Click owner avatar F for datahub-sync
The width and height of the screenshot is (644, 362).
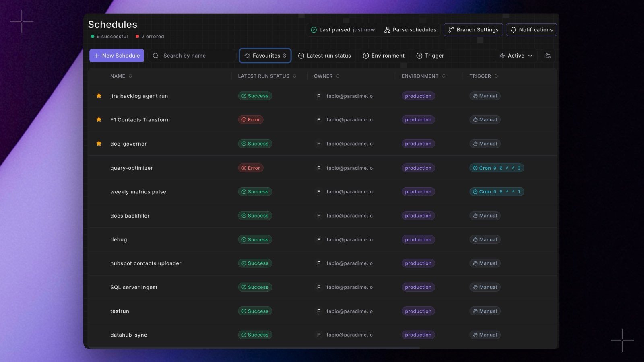(318, 335)
